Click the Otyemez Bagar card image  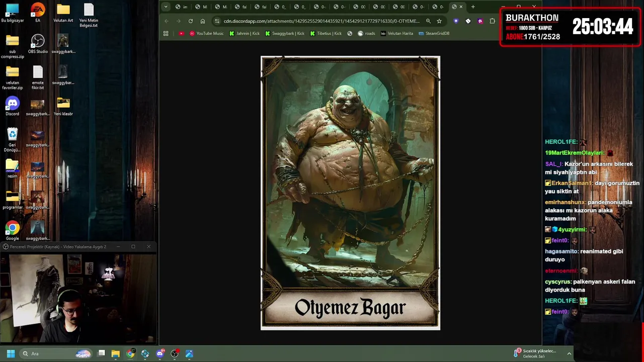[350, 193]
